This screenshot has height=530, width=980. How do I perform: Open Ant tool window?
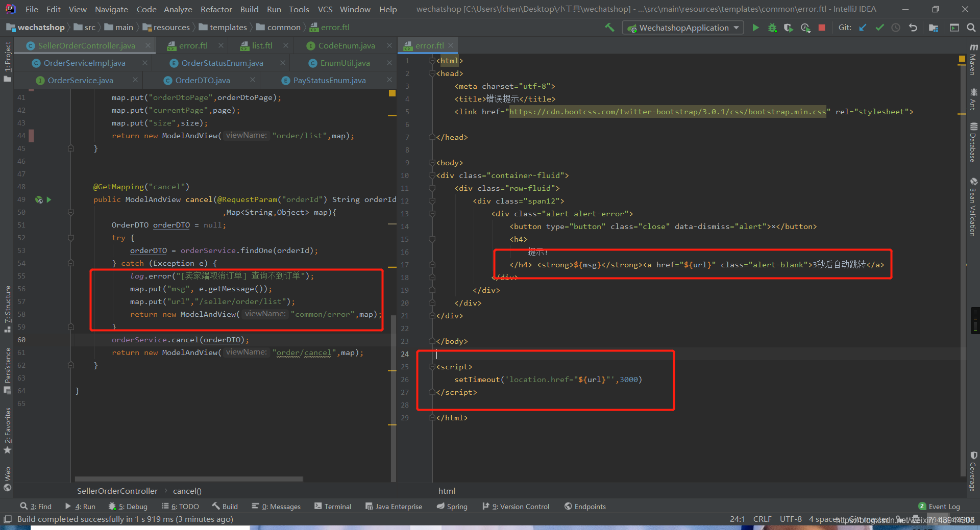(973, 99)
